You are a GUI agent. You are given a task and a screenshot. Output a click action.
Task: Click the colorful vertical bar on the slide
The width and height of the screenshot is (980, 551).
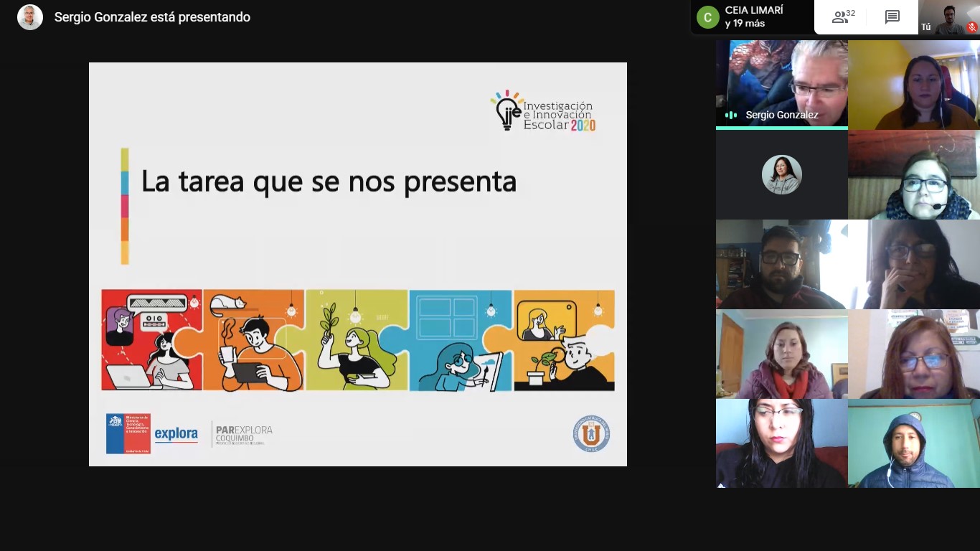click(125, 206)
